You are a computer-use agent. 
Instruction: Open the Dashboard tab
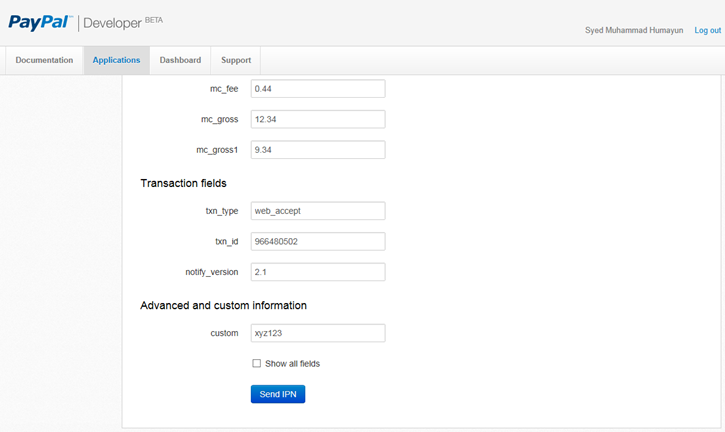click(x=180, y=60)
